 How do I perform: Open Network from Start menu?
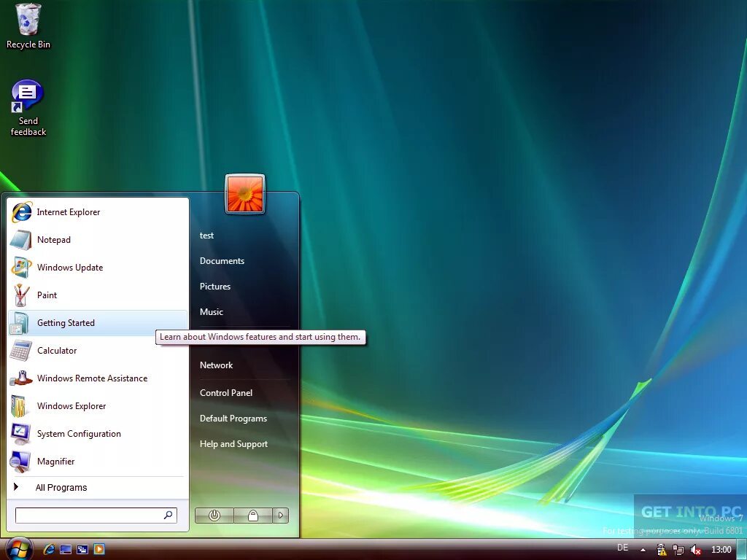click(x=216, y=365)
